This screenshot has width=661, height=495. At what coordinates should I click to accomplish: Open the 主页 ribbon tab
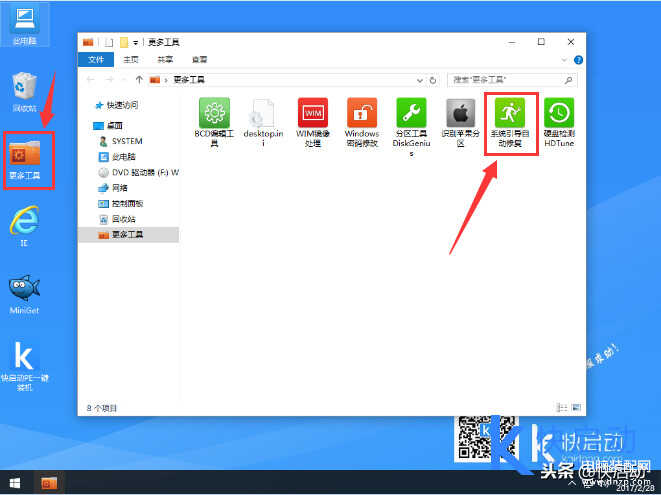click(x=131, y=59)
